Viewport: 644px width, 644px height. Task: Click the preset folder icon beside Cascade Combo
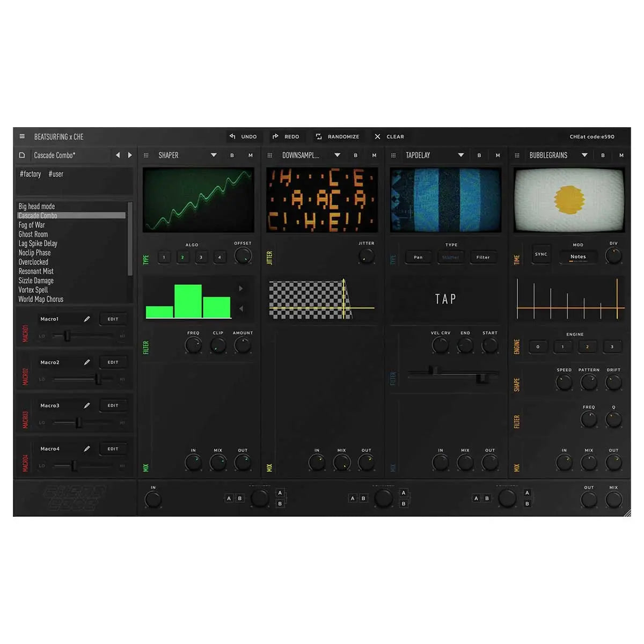click(22, 155)
